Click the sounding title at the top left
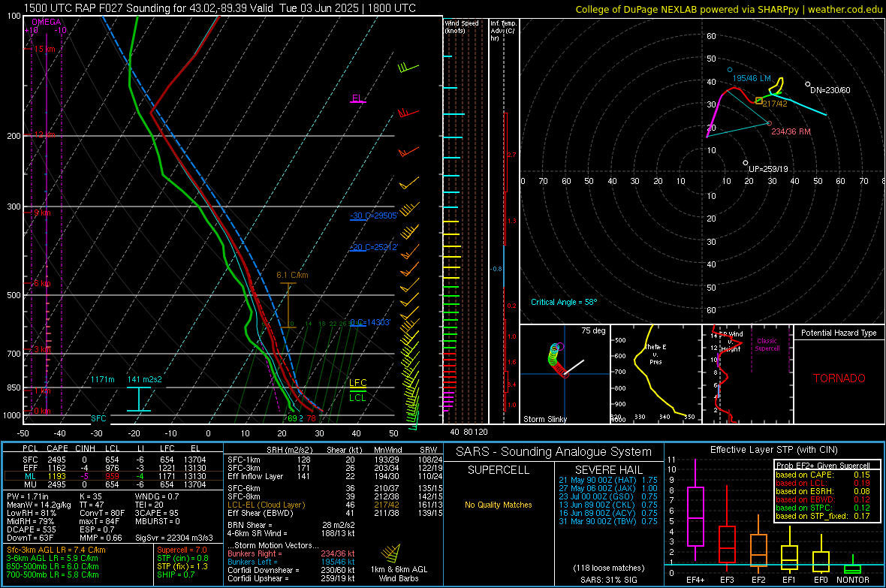Image resolution: width=886 pixels, height=588 pixels. tap(220, 8)
